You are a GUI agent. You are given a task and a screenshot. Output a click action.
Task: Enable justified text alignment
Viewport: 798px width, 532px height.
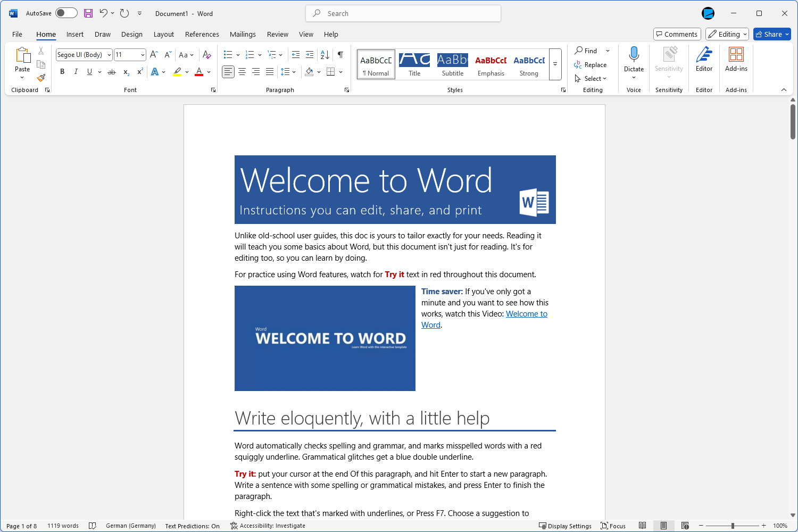pyautogui.click(x=270, y=71)
